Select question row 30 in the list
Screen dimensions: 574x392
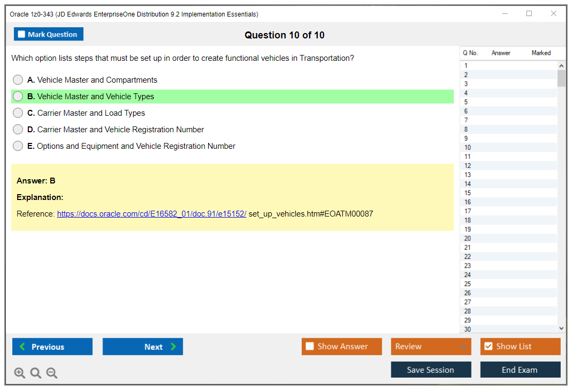coord(508,329)
